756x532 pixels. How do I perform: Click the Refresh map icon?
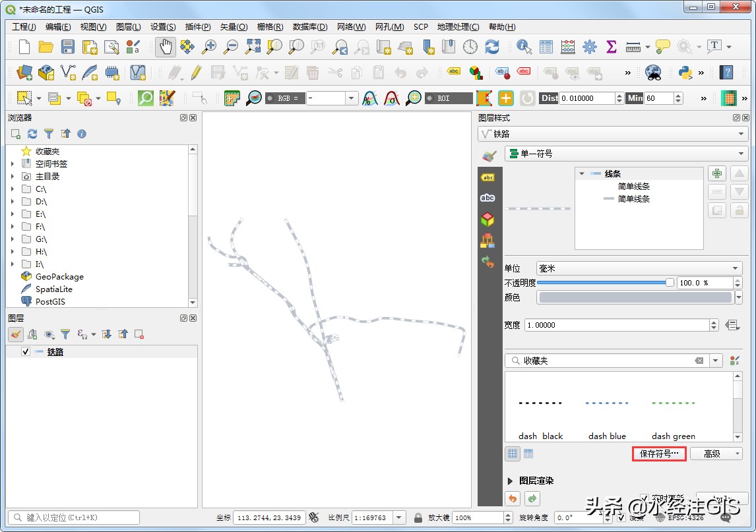pos(492,47)
